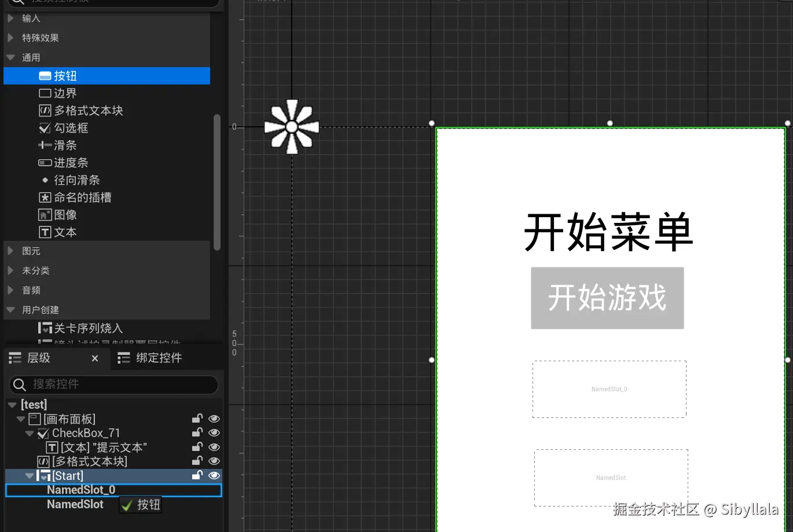Toggle the eye icon on [多格式文本块] row
The height and width of the screenshot is (532, 793).
coord(214,461)
